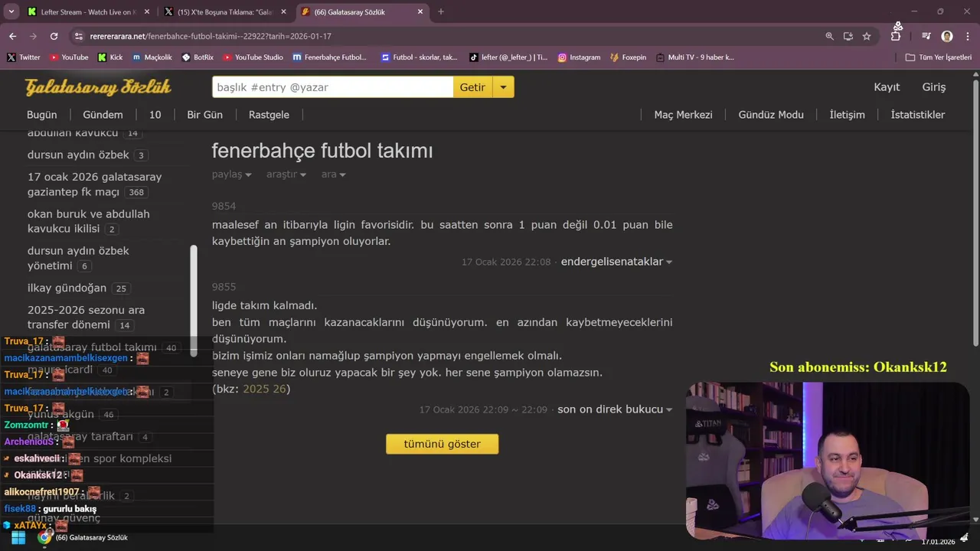Select the Bugün menu item
The width and height of the screenshot is (980, 551).
[42, 115]
